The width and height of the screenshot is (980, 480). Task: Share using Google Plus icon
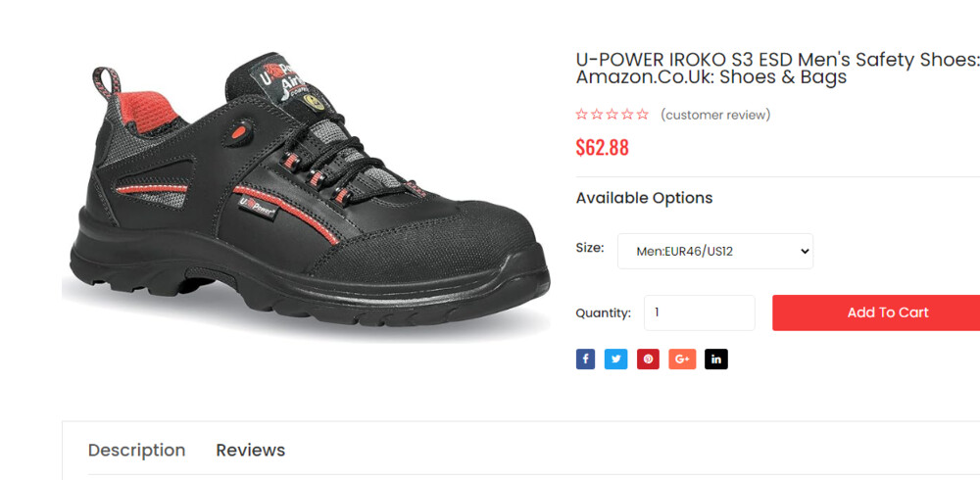click(x=682, y=359)
